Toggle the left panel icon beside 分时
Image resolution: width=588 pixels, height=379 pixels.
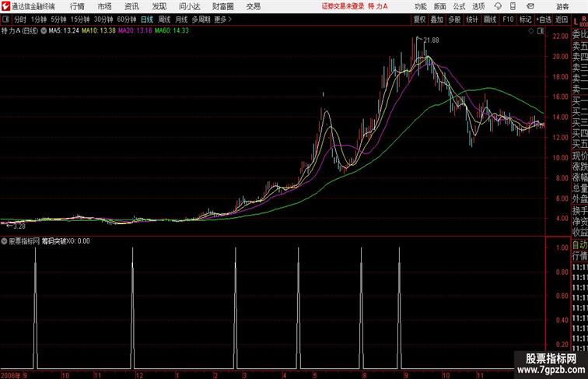click(5, 19)
